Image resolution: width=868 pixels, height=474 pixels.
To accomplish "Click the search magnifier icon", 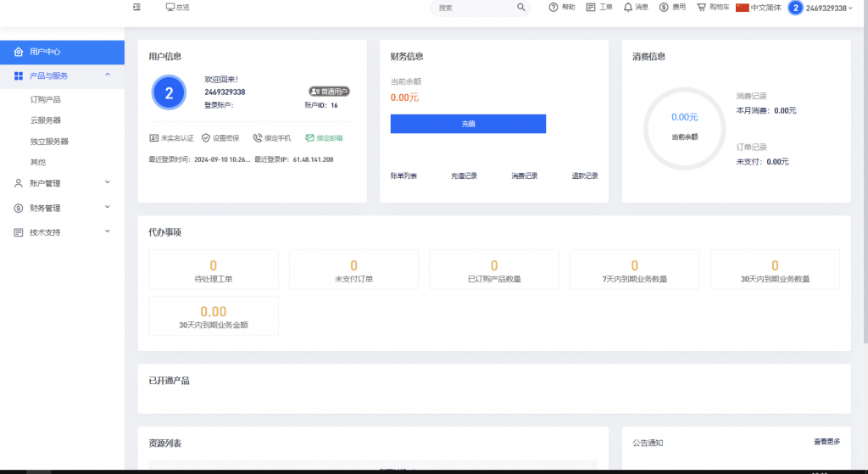I will (x=521, y=7).
